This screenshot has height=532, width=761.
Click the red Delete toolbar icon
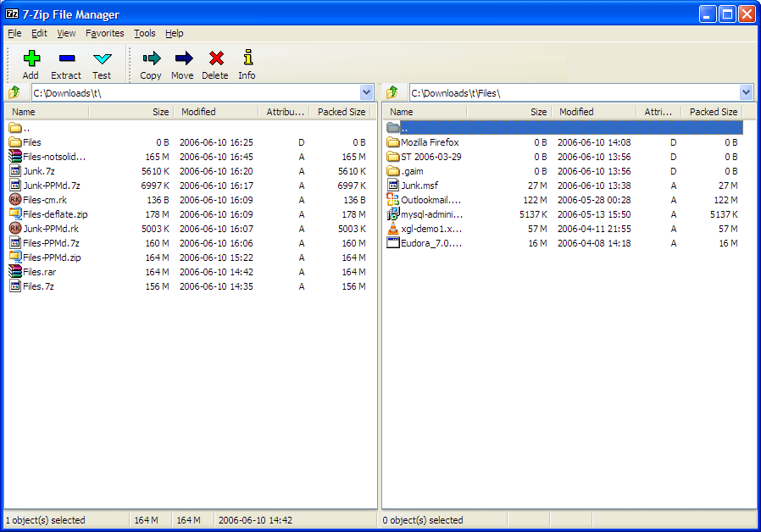click(x=216, y=58)
